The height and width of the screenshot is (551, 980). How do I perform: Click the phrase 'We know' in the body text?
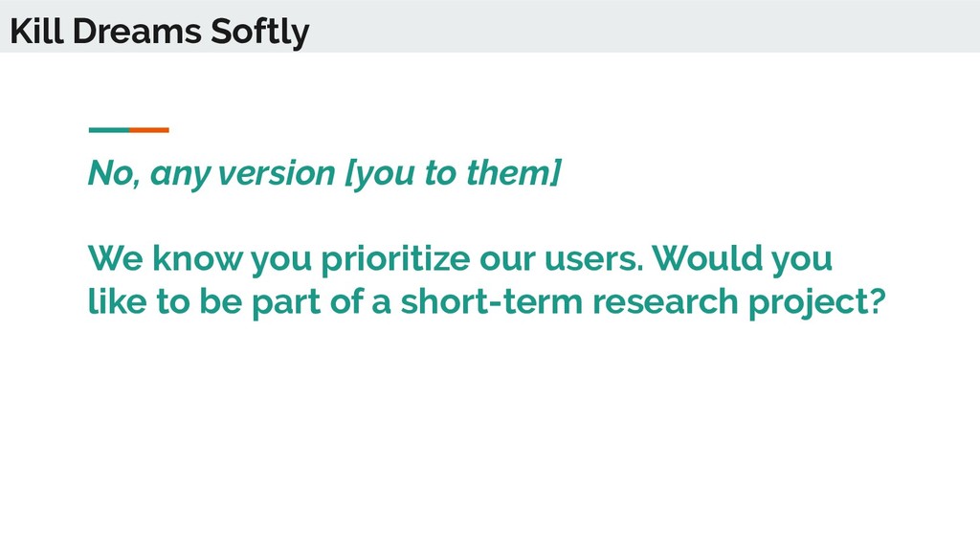coord(165,258)
